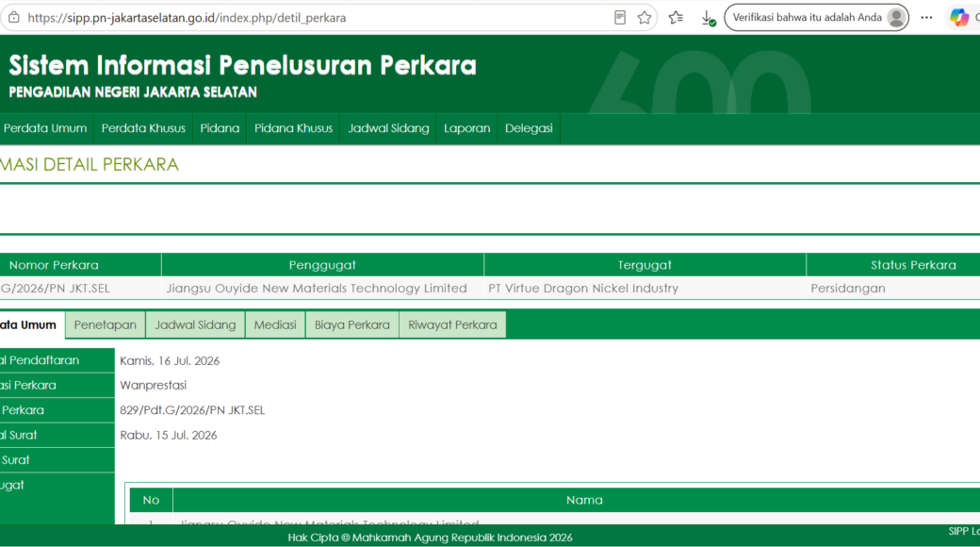Open the favorites list icon
980x547 pixels.
[x=676, y=18]
